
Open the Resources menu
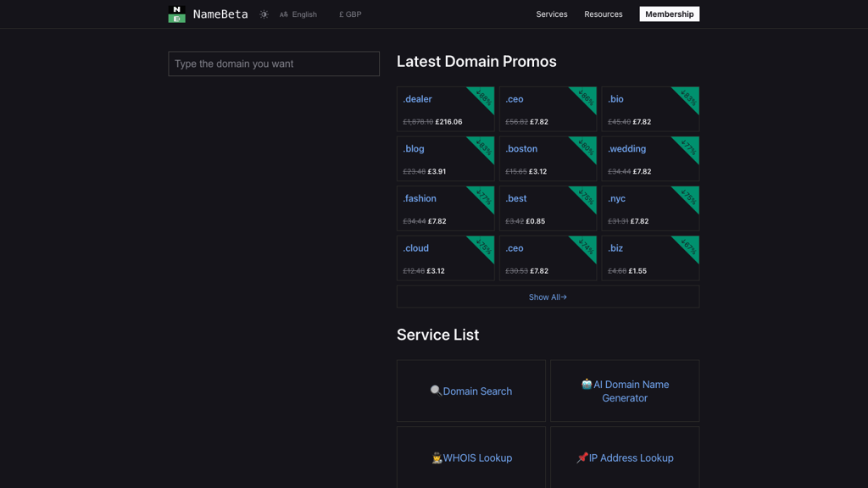click(x=603, y=14)
